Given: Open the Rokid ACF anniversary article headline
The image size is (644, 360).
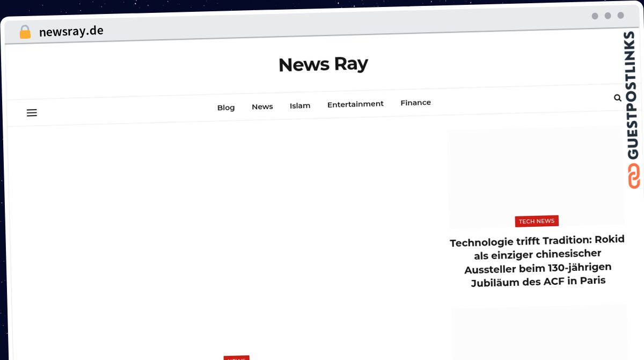Looking at the screenshot, I should point(537,261).
